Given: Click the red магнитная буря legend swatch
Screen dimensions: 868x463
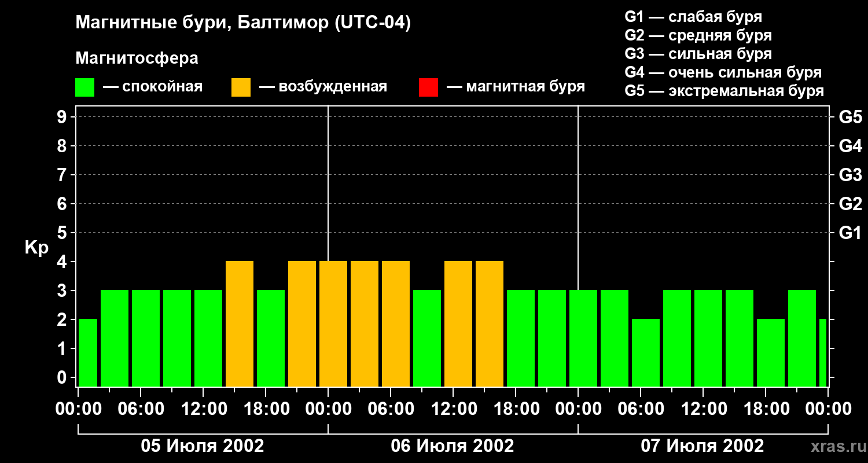Looking at the screenshot, I should click(428, 87).
